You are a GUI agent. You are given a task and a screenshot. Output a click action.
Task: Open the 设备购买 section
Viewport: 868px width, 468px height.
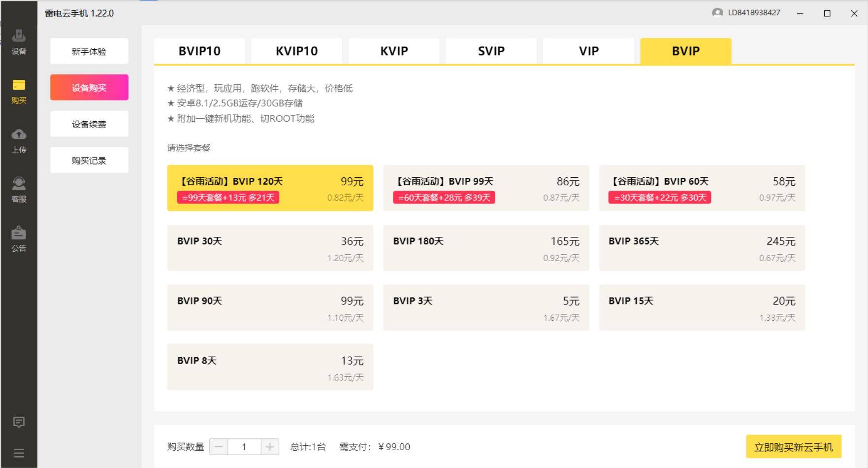[x=89, y=88]
